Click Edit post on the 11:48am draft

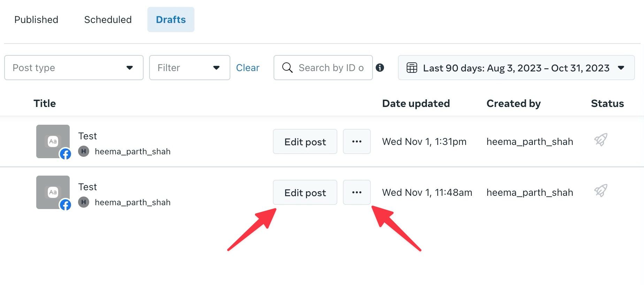(305, 192)
